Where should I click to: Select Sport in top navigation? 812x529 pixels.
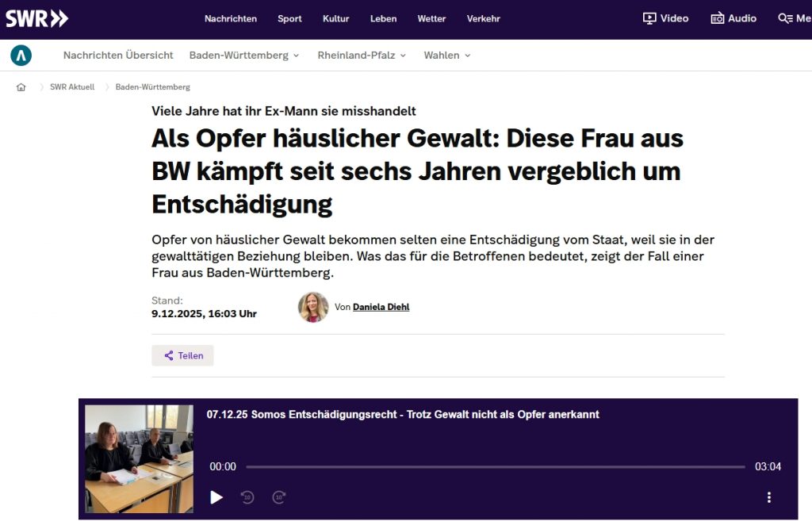(x=289, y=19)
